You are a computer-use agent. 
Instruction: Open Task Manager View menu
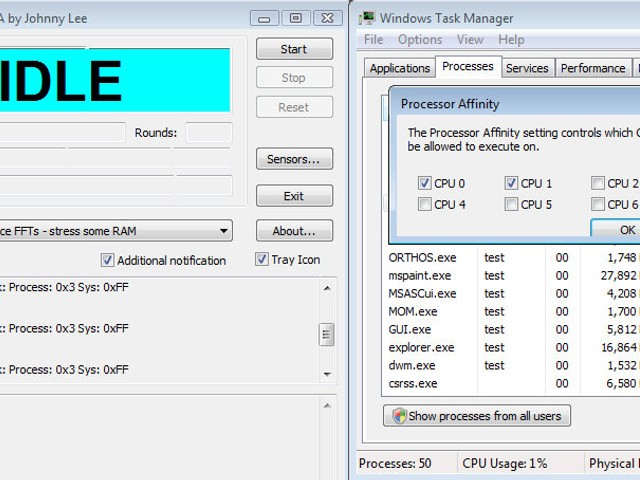470,40
